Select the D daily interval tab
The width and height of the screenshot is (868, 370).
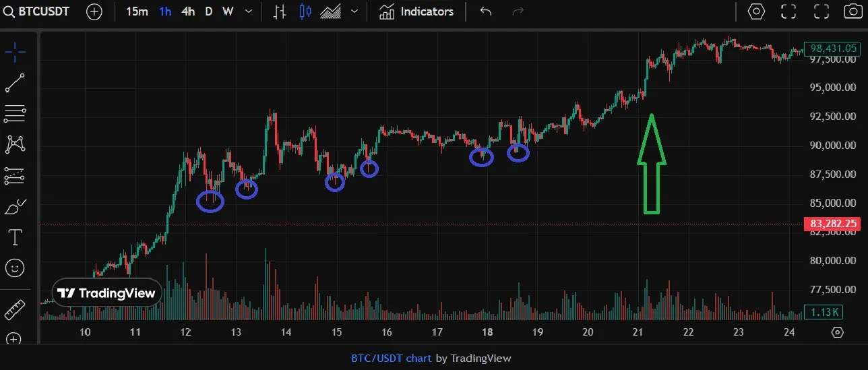pyautogui.click(x=208, y=11)
